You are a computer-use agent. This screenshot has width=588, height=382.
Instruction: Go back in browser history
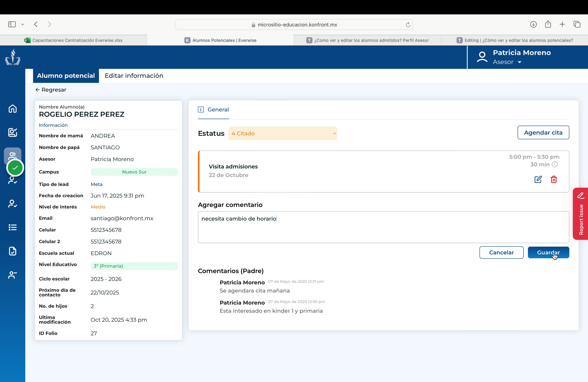[x=36, y=24]
